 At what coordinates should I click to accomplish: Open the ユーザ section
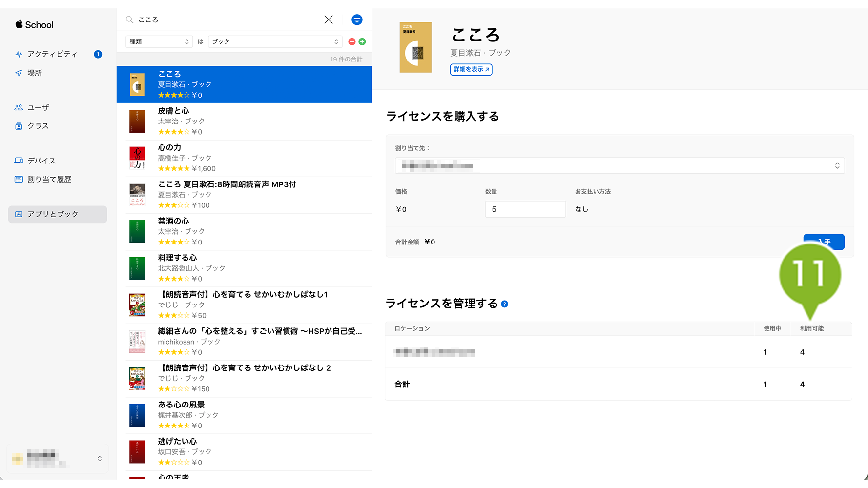38,107
